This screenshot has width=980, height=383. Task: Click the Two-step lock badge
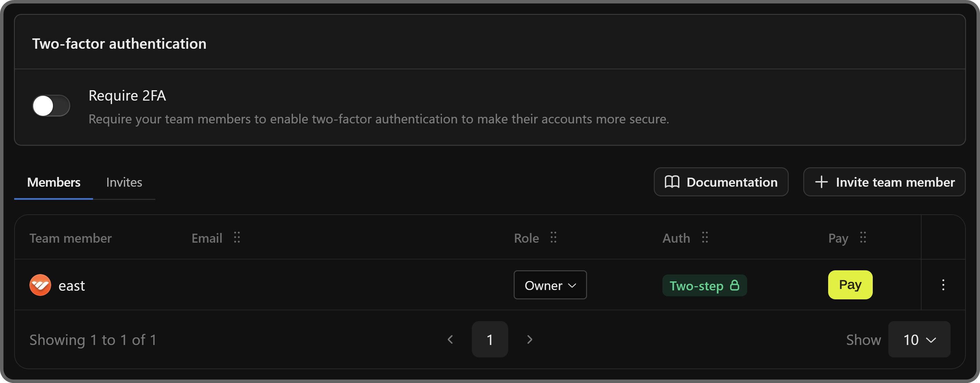point(705,285)
